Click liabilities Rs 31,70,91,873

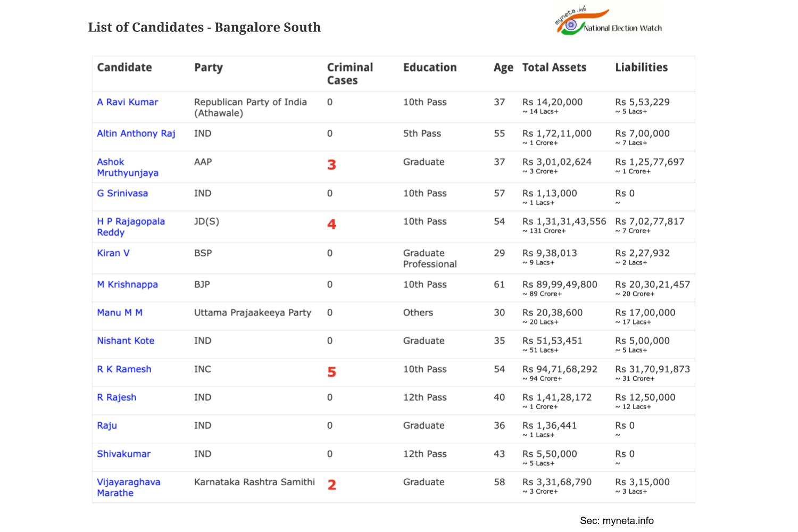tap(653, 369)
